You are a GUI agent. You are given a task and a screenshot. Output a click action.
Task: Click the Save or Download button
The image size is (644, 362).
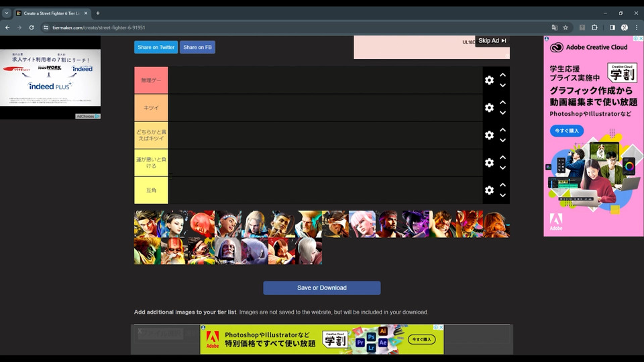[x=321, y=288]
